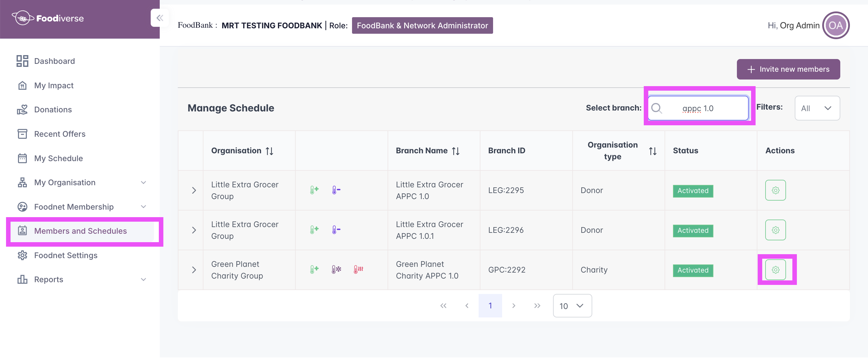Open Donations in the sidebar
This screenshot has height=359, width=868.
click(x=53, y=109)
